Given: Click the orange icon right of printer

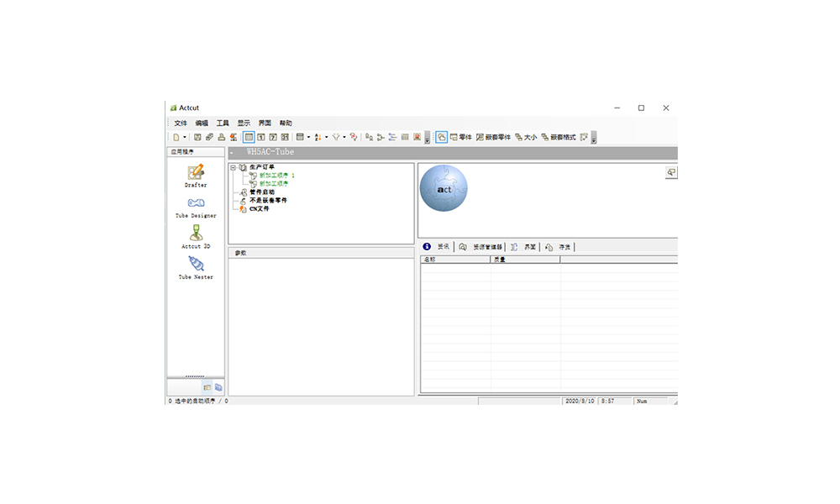Looking at the screenshot, I should [233, 137].
